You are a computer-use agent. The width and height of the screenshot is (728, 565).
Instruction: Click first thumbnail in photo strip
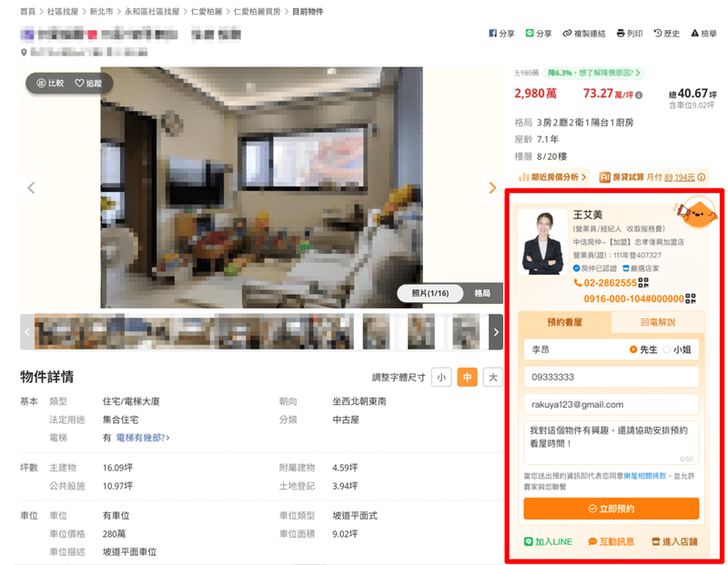click(x=56, y=332)
